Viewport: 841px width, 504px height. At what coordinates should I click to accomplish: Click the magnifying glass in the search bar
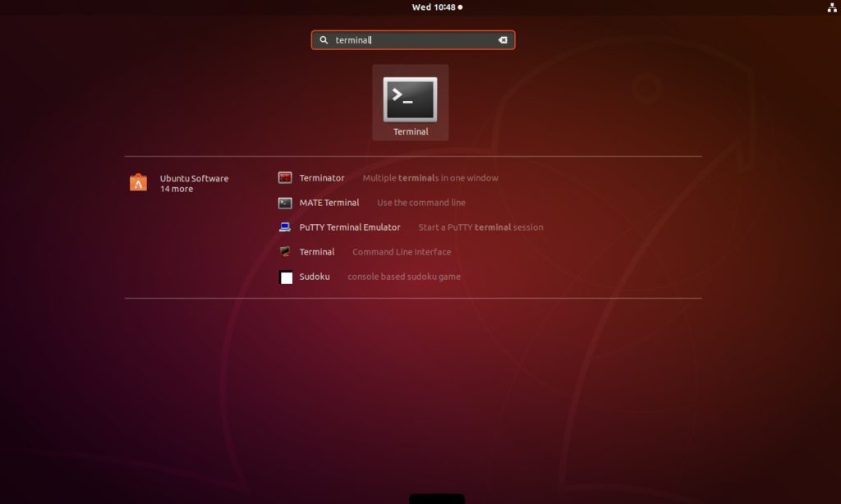click(324, 39)
